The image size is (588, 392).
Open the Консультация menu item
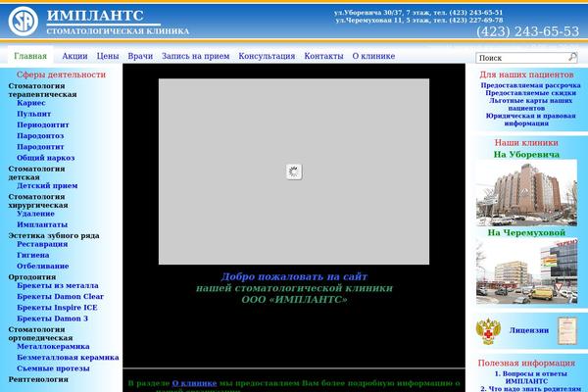pyautogui.click(x=267, y=56)
